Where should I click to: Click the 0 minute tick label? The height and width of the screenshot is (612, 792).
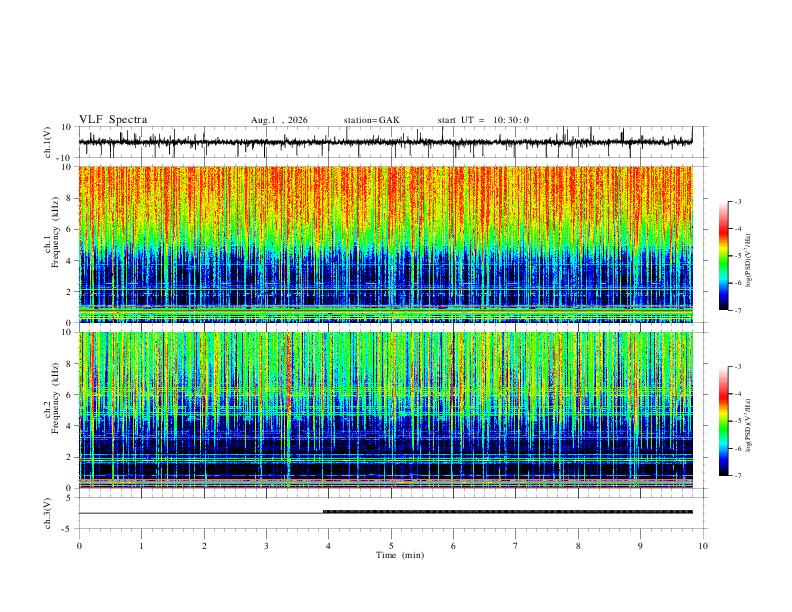(79, 546)
